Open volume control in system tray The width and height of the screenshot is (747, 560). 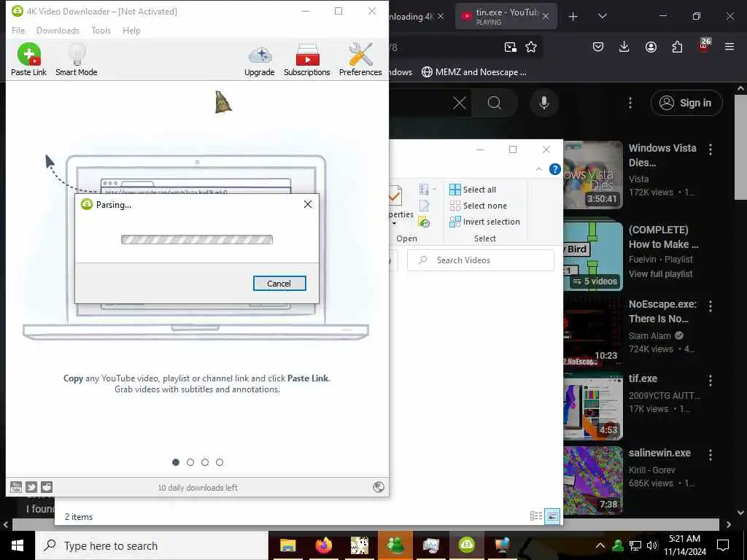pyautogui.click(x=652, y=545)
